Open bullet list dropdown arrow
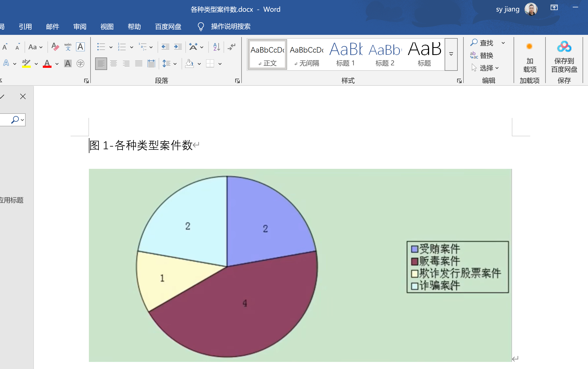Viewport: 588px width, 369px height. [x=111, y=47]
